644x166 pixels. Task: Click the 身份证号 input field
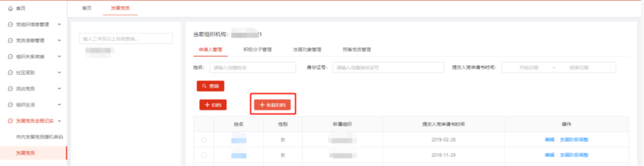tap(388, 68)
